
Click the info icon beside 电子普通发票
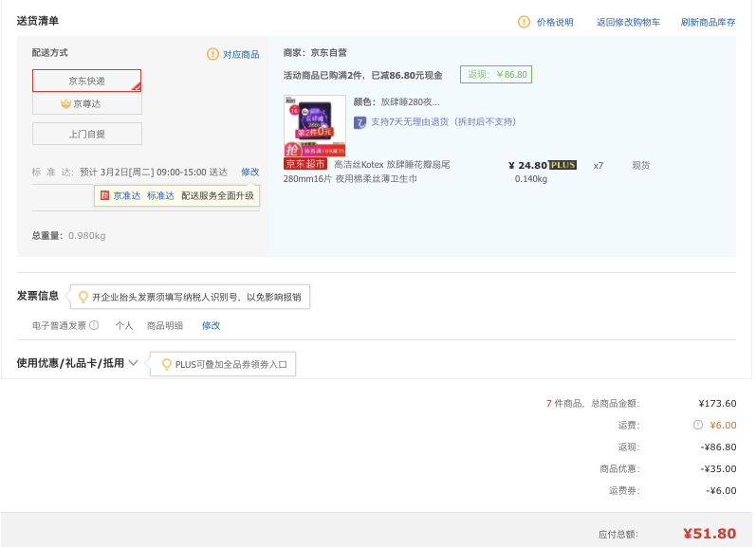pos(94,325)
